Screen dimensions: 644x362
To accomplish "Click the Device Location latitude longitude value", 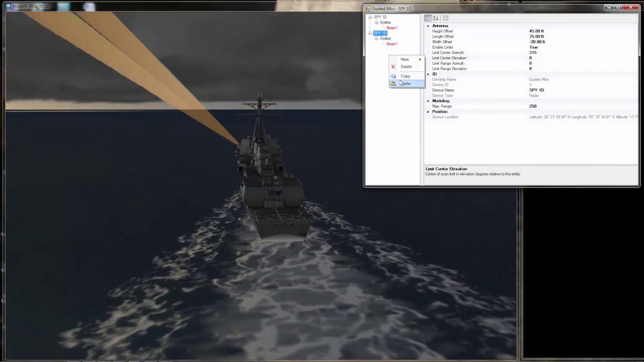I will pyautogui.click(x=583, y=117).
